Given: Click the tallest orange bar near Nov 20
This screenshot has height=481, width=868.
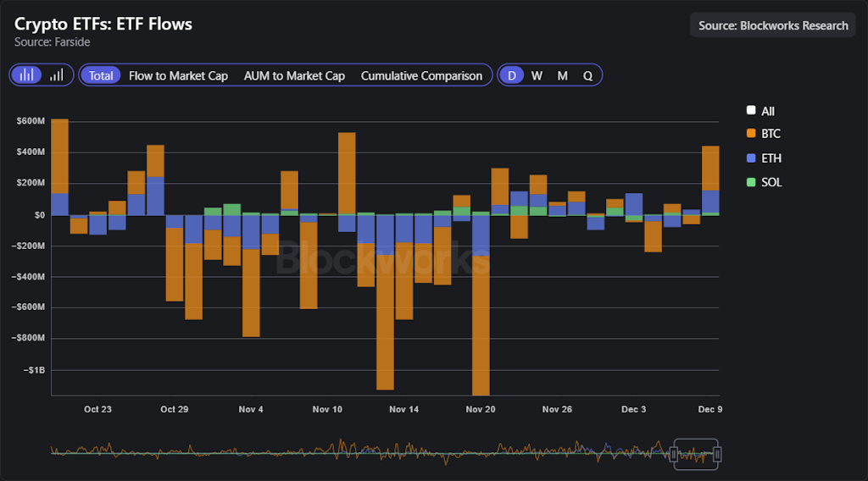Looking at the screenshot, I should click(481, 322).
